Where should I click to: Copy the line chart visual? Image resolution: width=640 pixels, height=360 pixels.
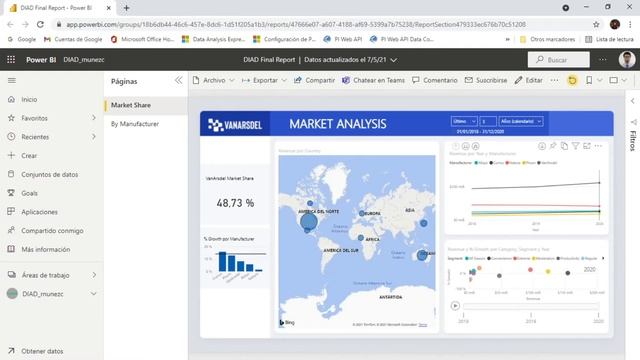point(564,146)
